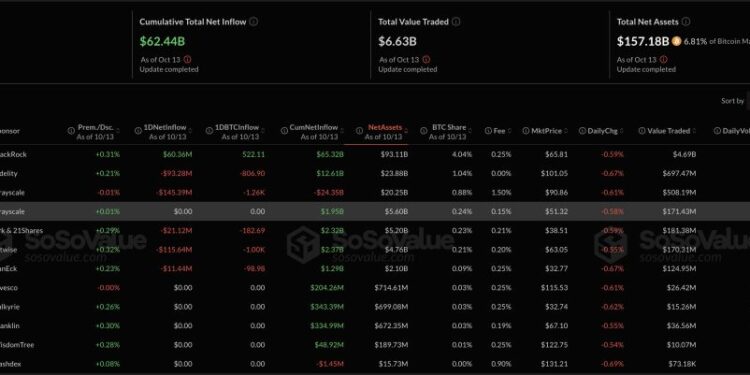Open info icon beside Total Value Traded
Image resolution: width=750 pixels, height=375 pixels.
[x=456, y=22]
